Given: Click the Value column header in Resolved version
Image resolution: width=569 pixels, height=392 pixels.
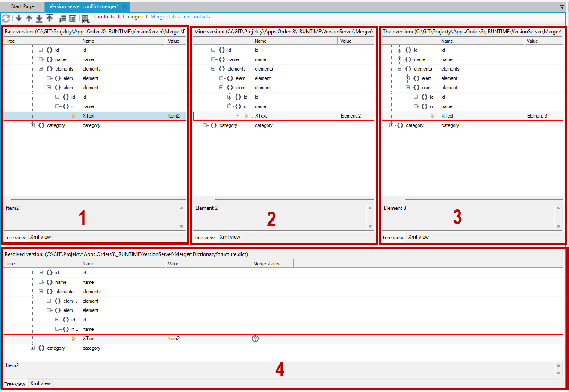Looking at the screenshot, I should click(208, 264).
